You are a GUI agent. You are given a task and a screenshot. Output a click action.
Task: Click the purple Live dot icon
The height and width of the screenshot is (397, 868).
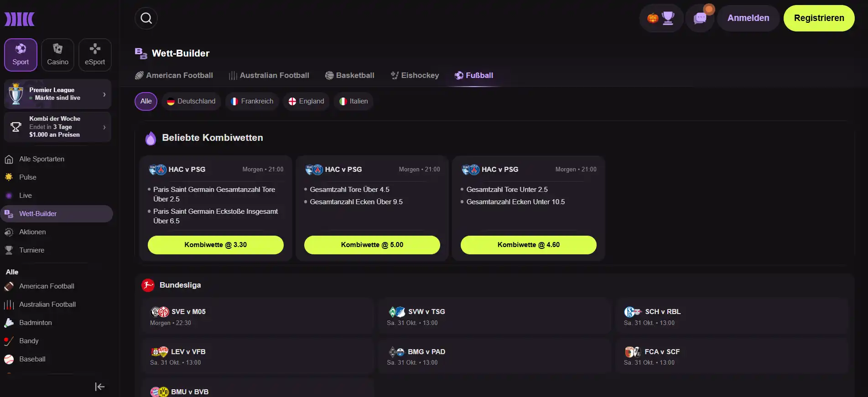pyautogui.click(x=9, y=196)
